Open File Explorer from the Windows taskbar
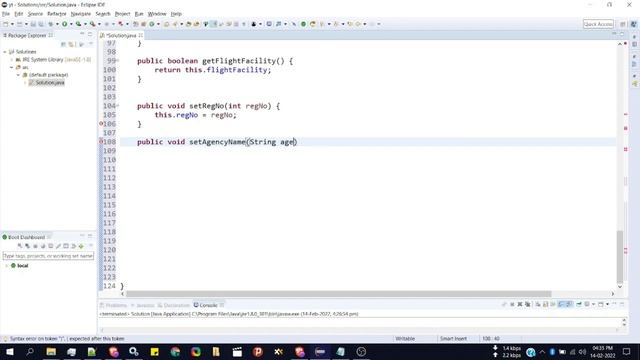The width and height of the screenshot is (640, 360). point(51,351)
